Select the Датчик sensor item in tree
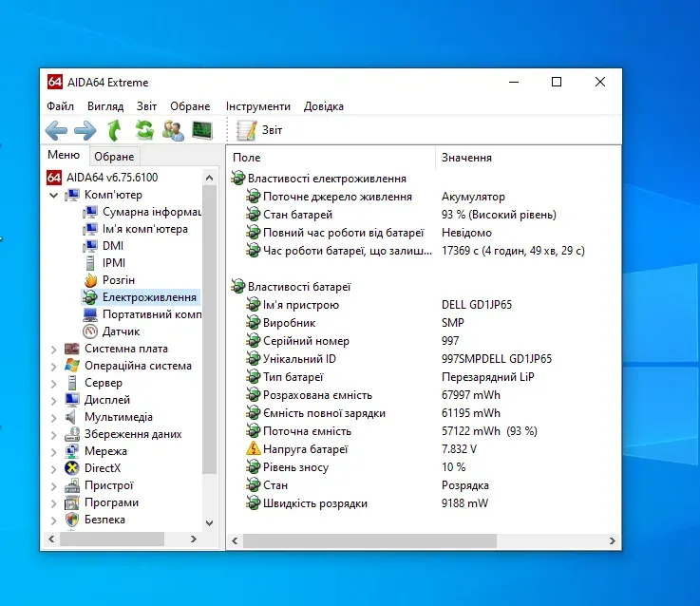Viewport: 700px width, 606px height. [x=121, y=331]
